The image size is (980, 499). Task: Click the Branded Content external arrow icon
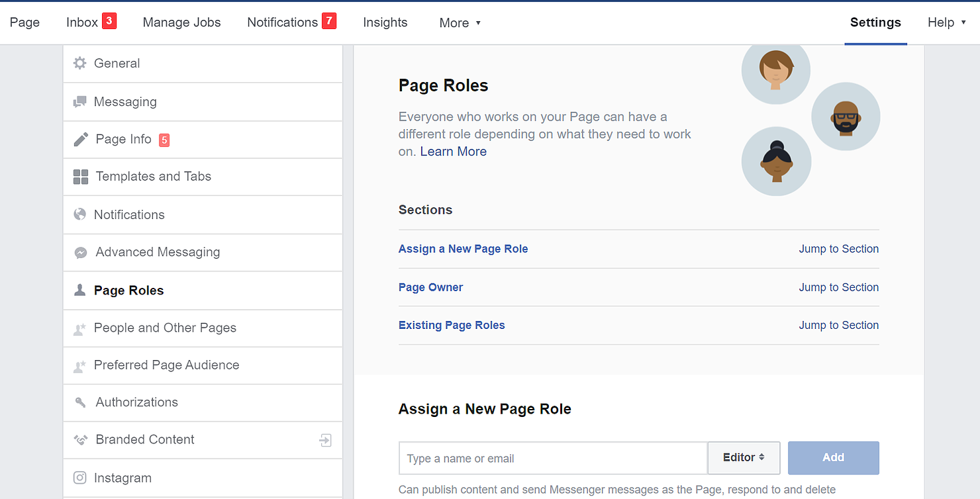[x=325, y=440]
